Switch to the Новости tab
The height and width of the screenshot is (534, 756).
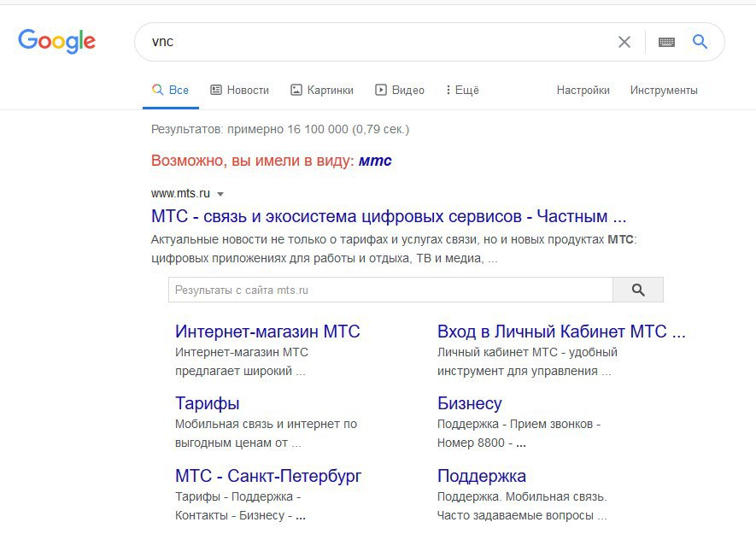240,91
